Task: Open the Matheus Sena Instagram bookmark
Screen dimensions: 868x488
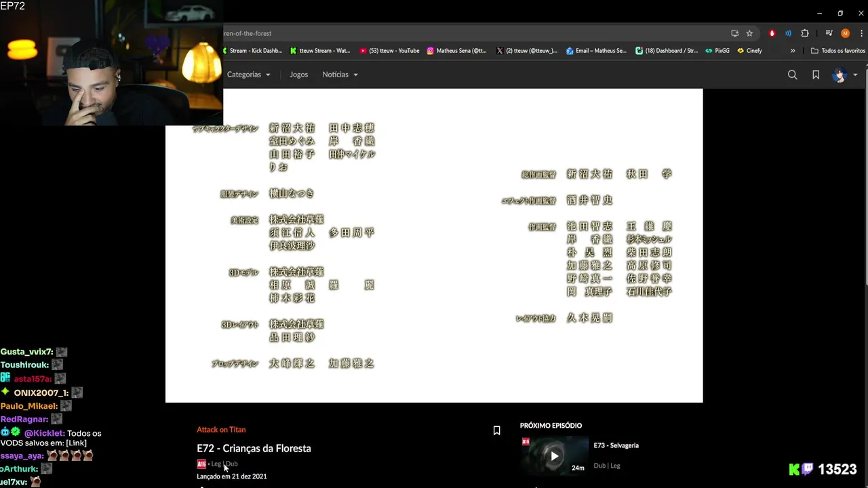Action: pos(457,51)
